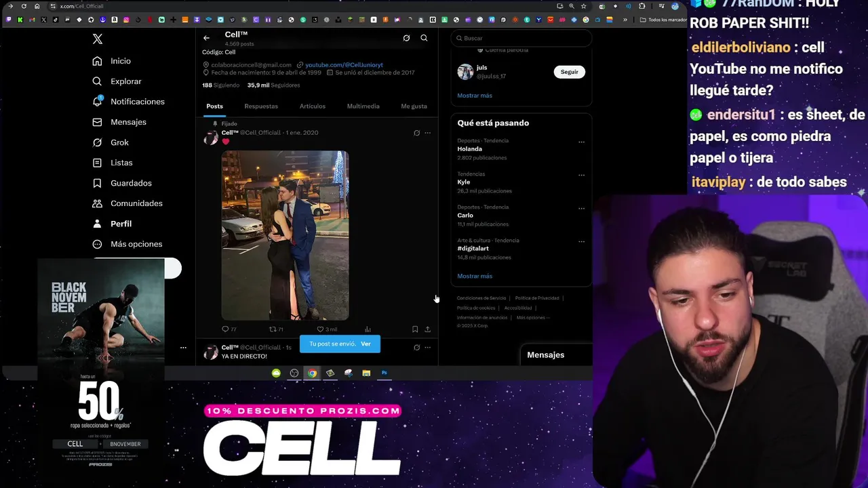Click Mostrar más under juls suggestion
Screen dimensions: 868x488
click(475, 96)
